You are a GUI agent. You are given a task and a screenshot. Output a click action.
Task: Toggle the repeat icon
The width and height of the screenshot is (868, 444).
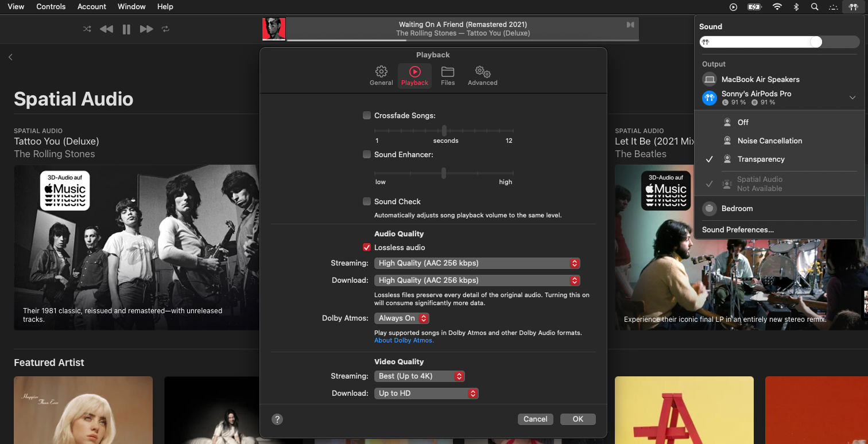coord(166,29)
